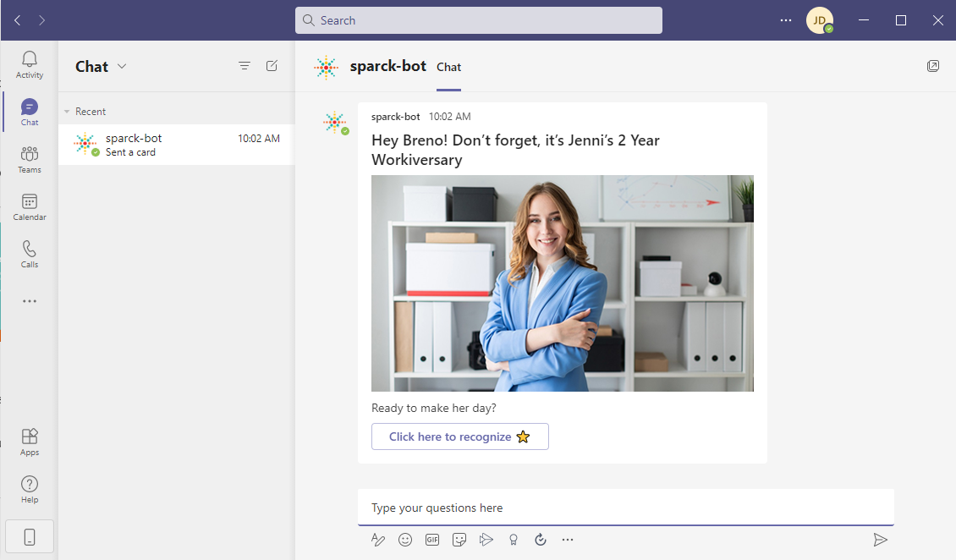Screen dimensions: 956x560
Task: Open the Calendar
Action: 30,207
